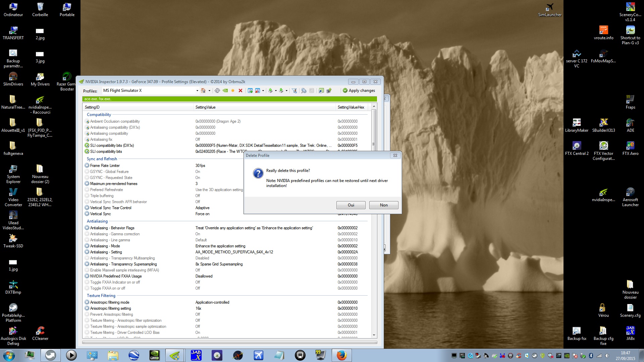Screen dimensions: 644x362
Task: Select Texture Filtering menu section
Action: pos(101,295)
